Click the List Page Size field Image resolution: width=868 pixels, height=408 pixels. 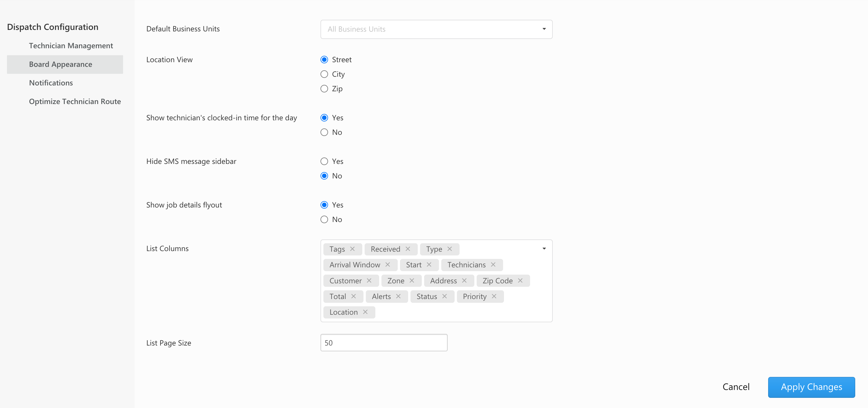coord(383,343)
